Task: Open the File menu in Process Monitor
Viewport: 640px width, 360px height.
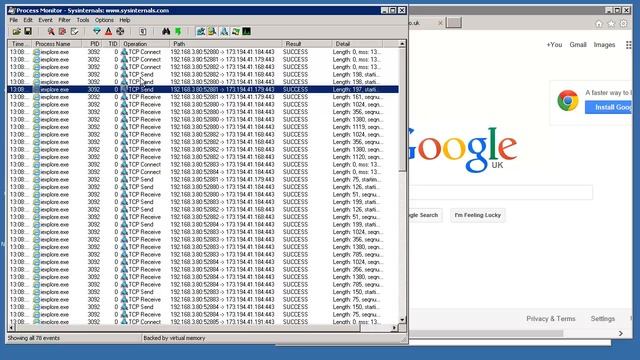Action: point(13,20)
